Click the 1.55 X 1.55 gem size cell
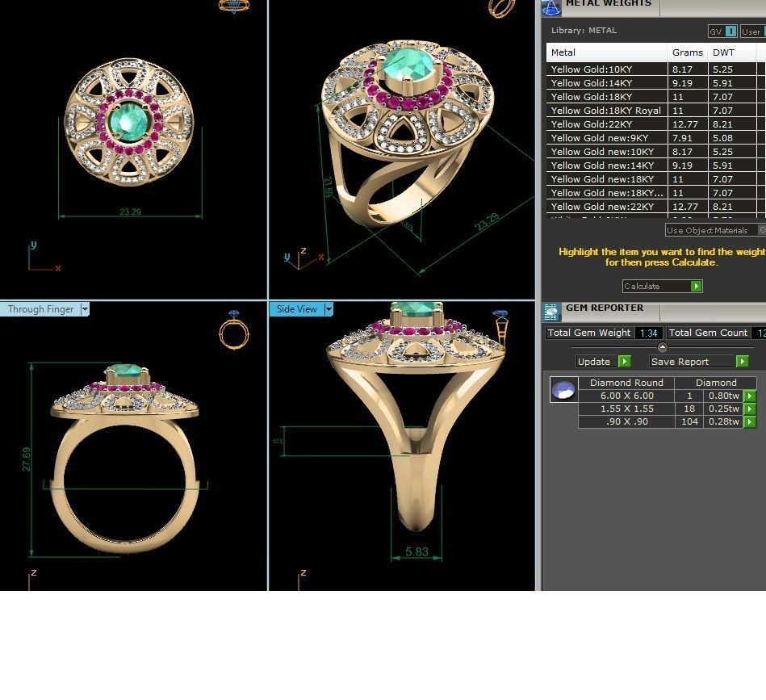 tap(627, 409)
